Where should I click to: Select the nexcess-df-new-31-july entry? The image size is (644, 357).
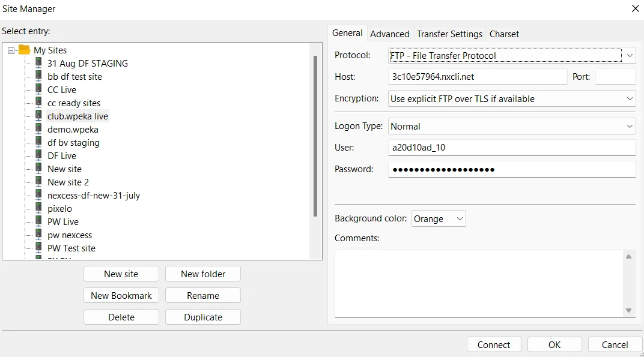click(94, 196)
